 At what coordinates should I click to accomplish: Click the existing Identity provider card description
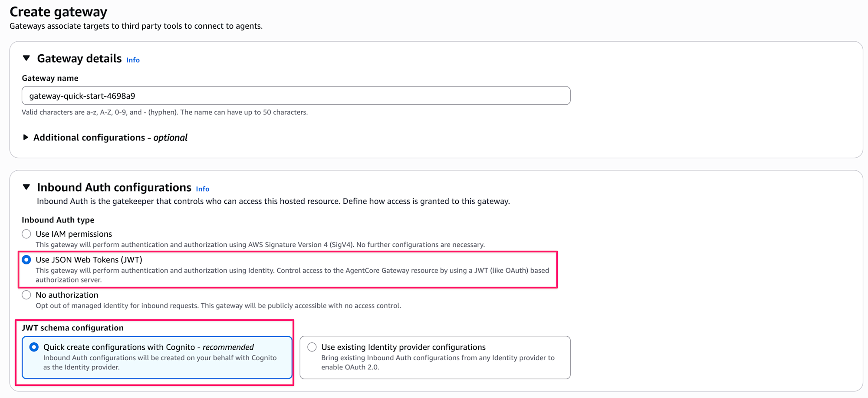pos(437,362)
